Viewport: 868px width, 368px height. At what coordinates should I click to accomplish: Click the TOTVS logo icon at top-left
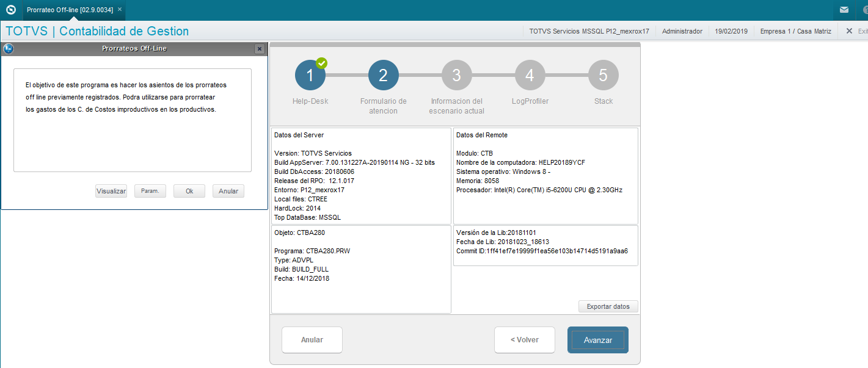10,10
